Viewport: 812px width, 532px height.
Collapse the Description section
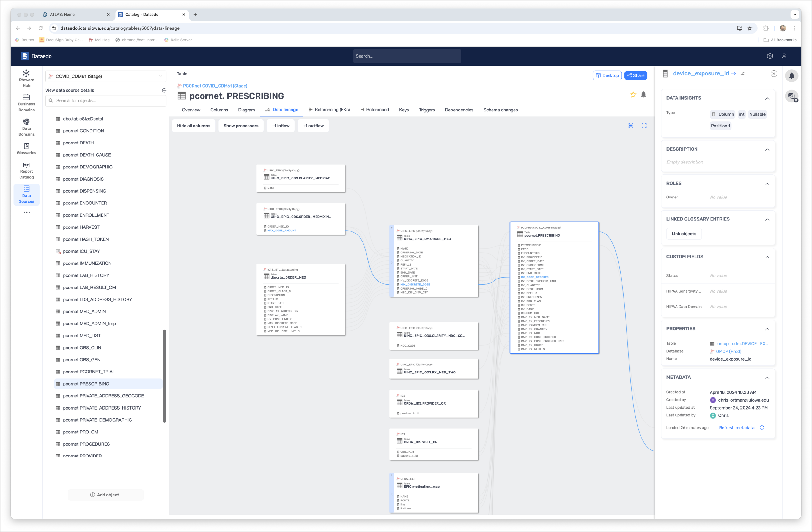(767, 149)
